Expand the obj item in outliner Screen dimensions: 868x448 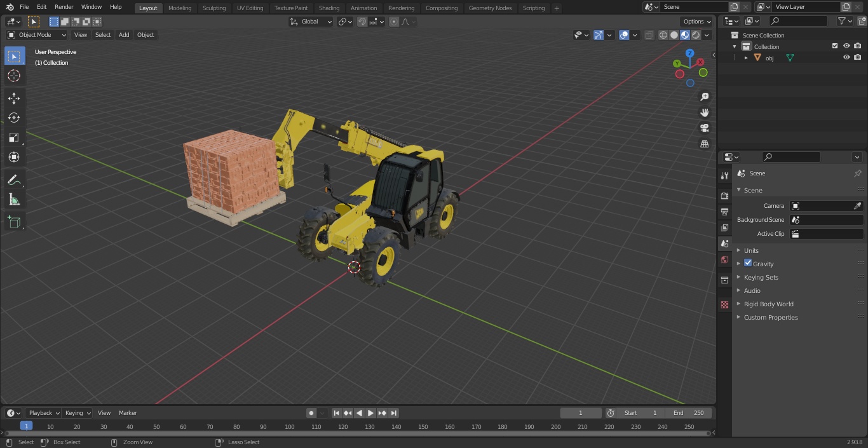click(x=746, y=58)
